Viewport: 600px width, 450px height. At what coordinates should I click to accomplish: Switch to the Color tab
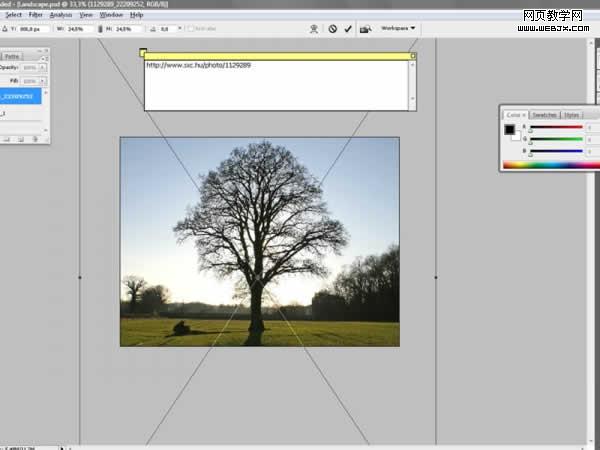pos(515,115)
